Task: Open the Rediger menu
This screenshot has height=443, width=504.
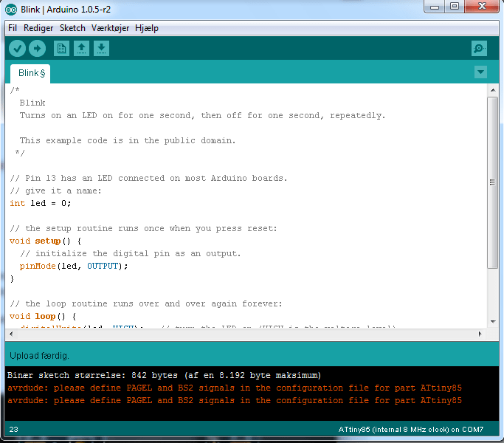Action: point(38,28)
